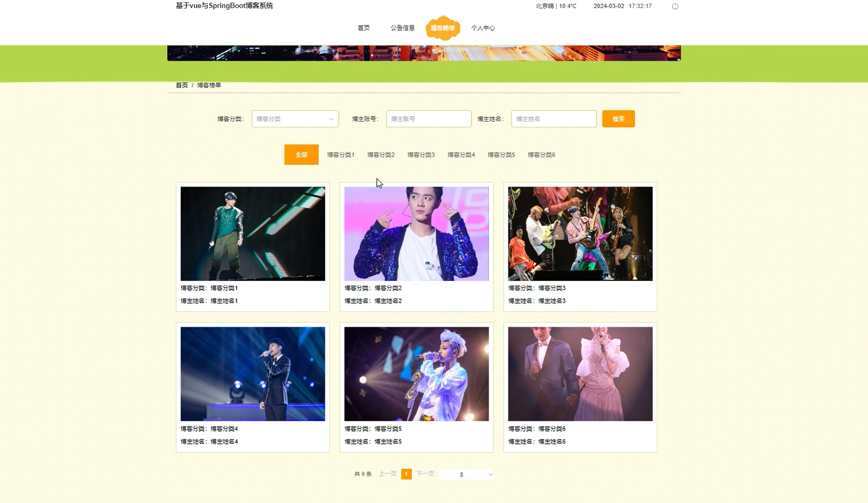The height and width of the screenshot is (503, 868).
Task: Click the weather text 北京晴 10.4℃
Action: tap(556, 6)
